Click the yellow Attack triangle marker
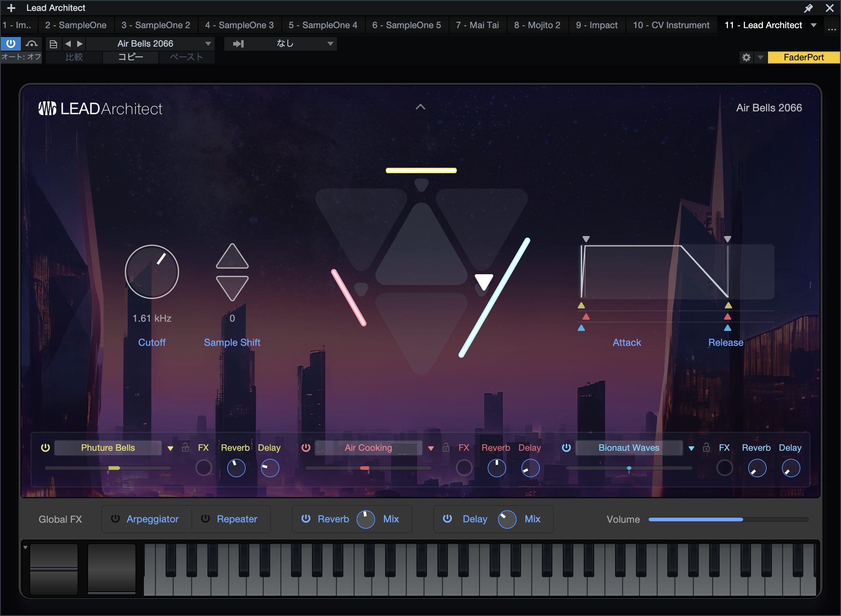The image size is (841, 616). click(581, 306)
